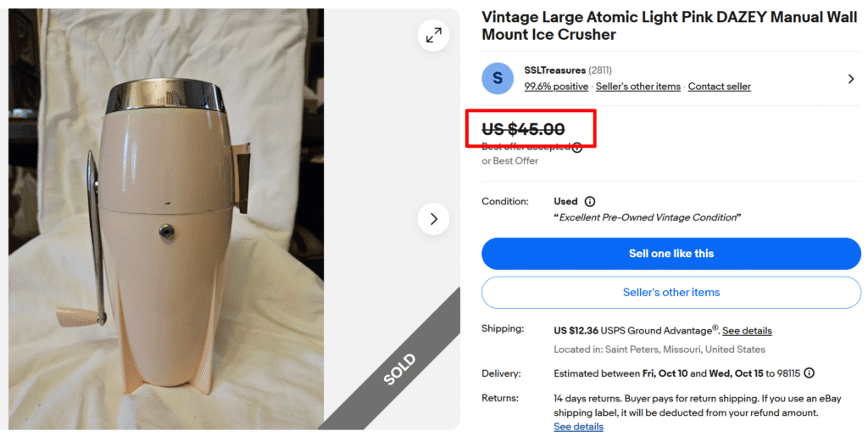Image resolution: width=868 pixels, height=437 pixels.
Task: Click the seller avatar with letter S
Action: (498, 78)
